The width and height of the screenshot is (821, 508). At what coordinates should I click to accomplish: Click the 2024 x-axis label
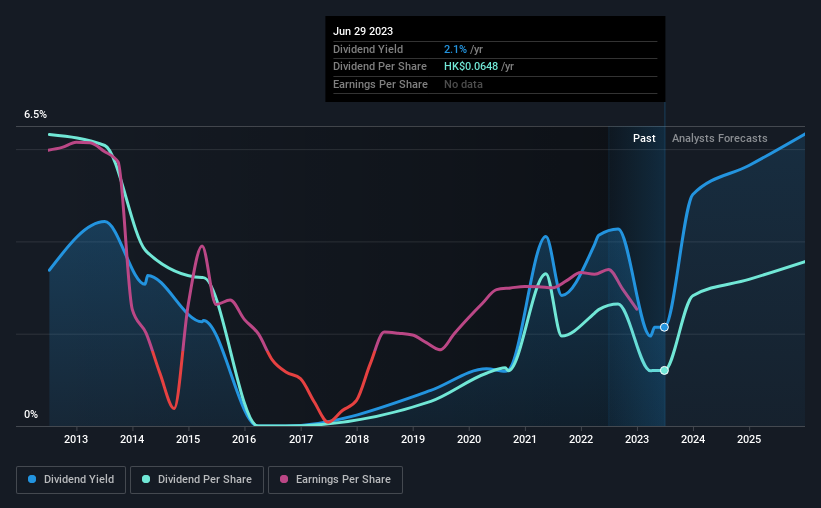point(693,439)
